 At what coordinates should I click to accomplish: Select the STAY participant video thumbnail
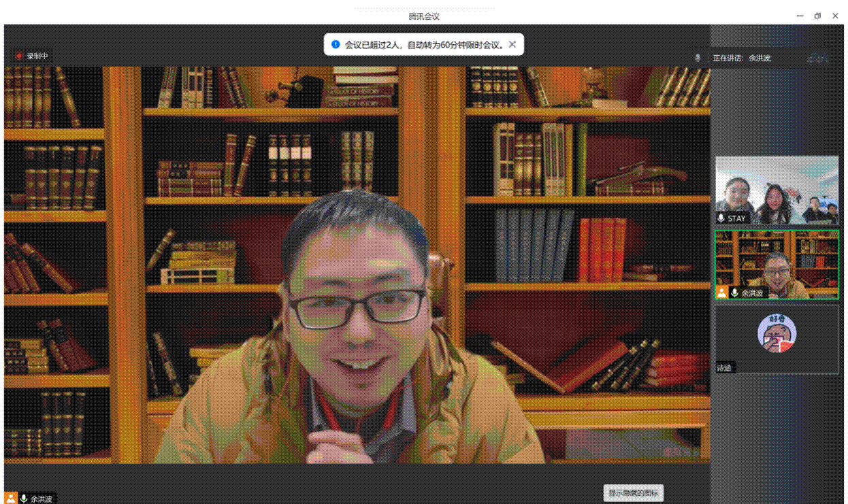777,190
